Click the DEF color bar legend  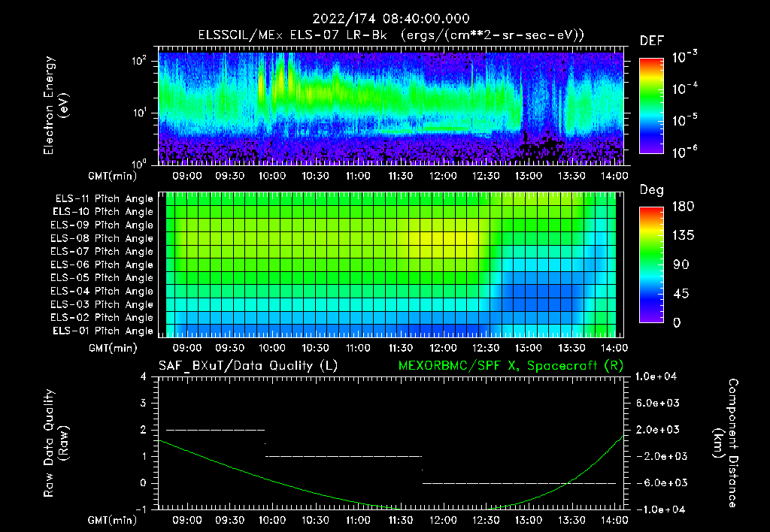point(651,106)
